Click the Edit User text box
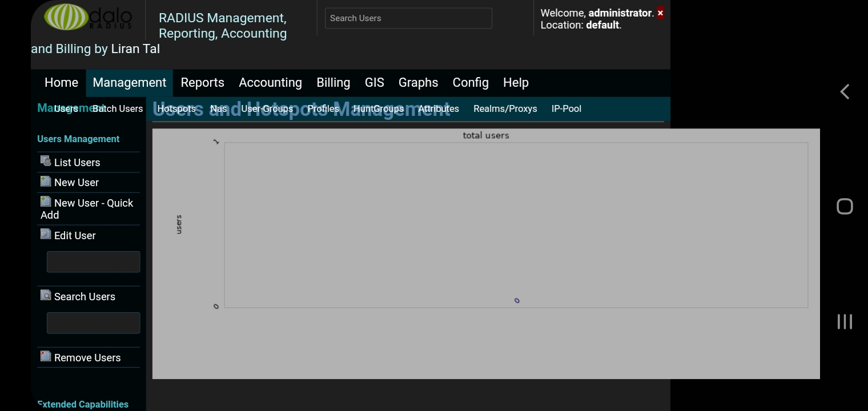The width and height of the screenshot is (868, 411). point(93,261)
